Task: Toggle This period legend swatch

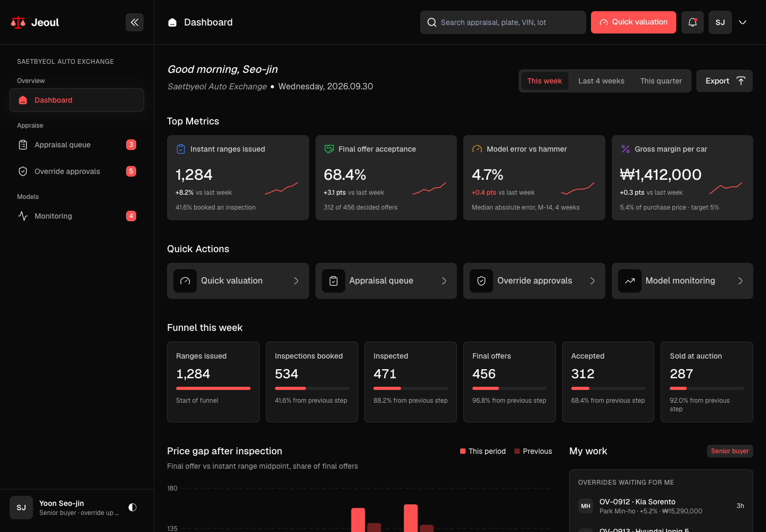Action: pos(463,451)
